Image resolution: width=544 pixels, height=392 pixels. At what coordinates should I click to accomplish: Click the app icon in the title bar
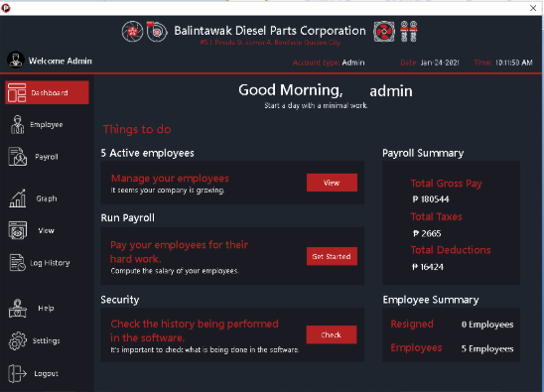coord(6,8)
